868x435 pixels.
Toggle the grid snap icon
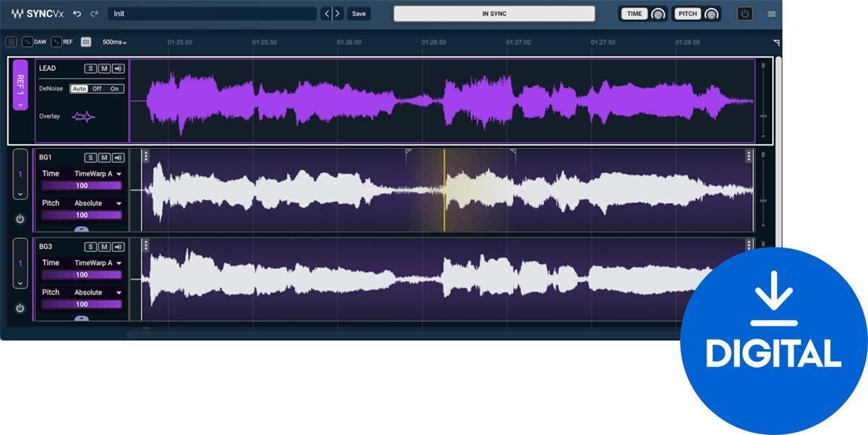[86, 42]
